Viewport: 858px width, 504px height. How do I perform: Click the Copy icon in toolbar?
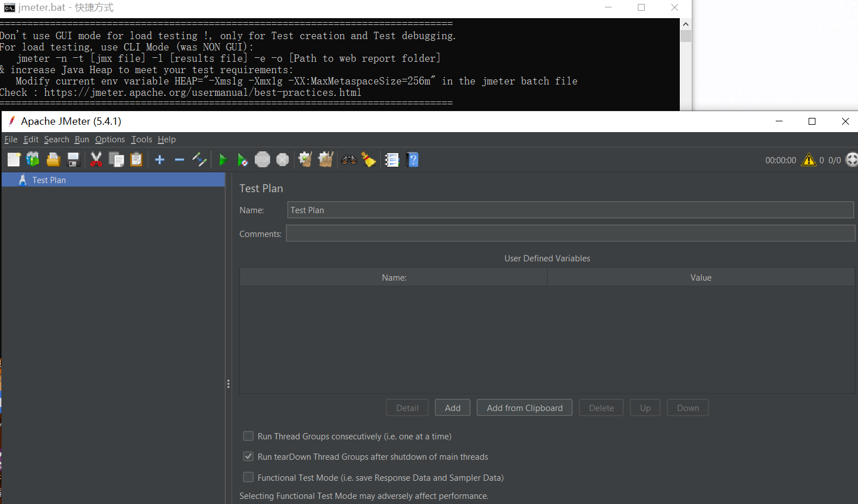click(116, 160)
